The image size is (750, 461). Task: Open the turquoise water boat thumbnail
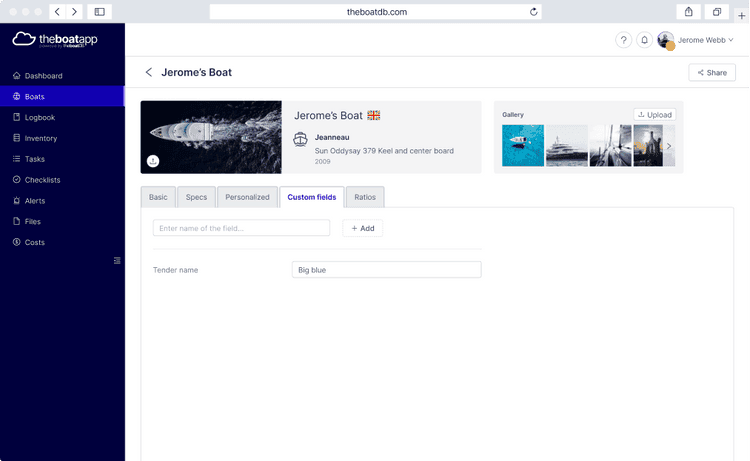pos(523,145)
